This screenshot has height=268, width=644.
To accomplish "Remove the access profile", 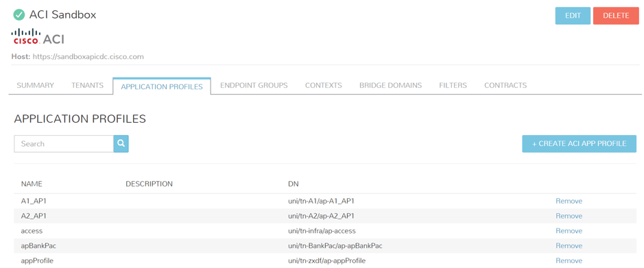I will pyautogui.click(x=569, y=231).
